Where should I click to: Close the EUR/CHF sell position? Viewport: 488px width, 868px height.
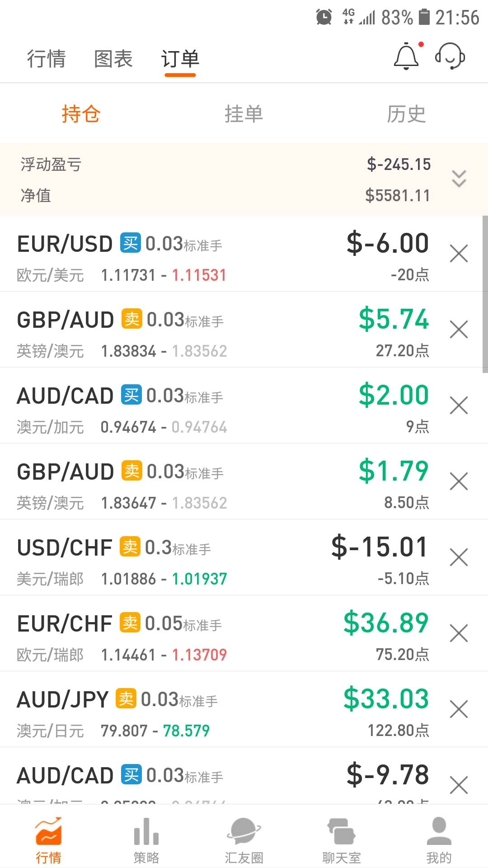point(459,633)
